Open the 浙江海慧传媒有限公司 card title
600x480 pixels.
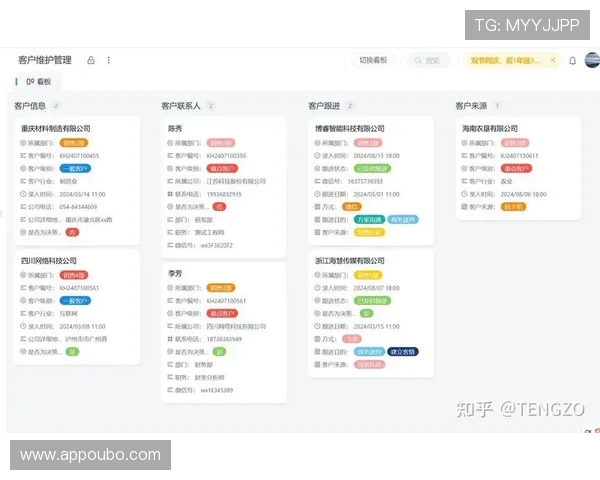(350, 261)
